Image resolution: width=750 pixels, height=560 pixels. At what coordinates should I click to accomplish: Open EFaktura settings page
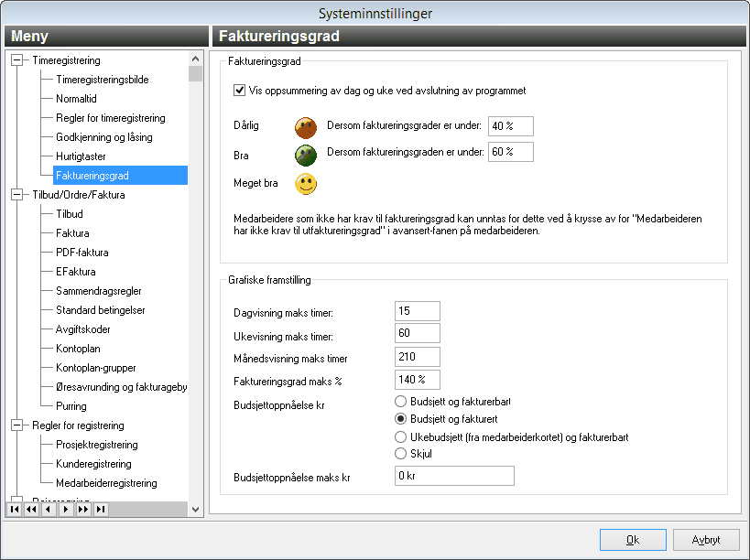pyautogui.click(x=76, y=272)
